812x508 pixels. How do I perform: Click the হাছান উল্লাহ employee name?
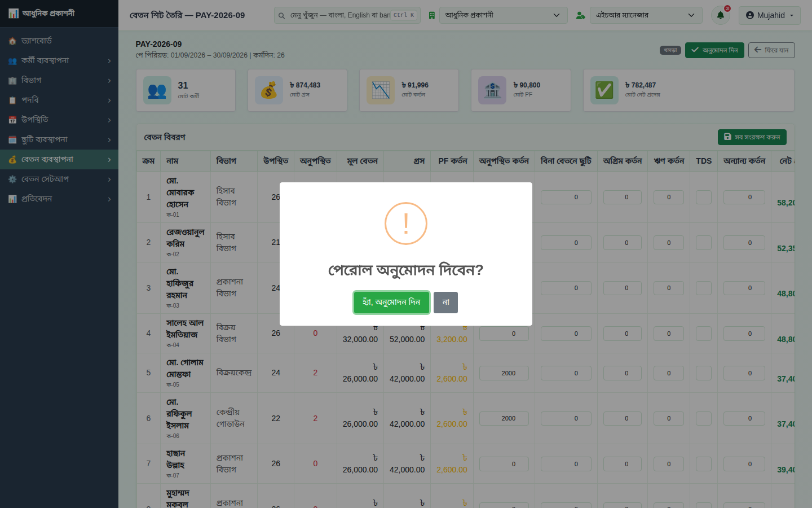click(175, 459)
